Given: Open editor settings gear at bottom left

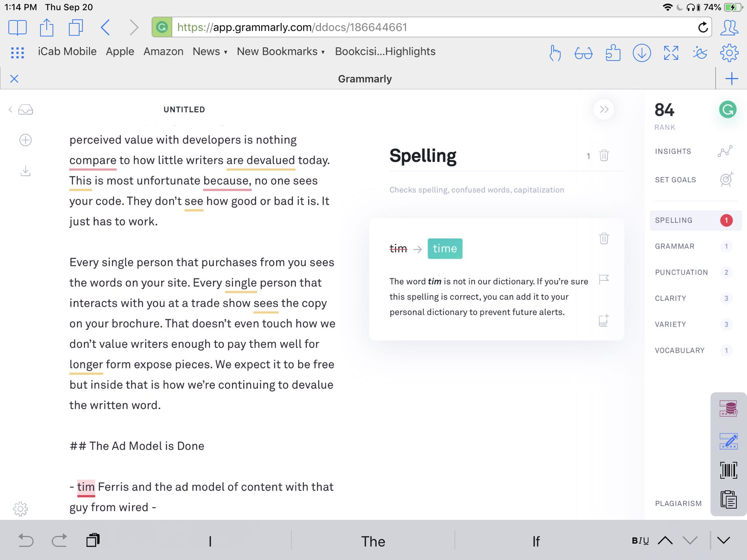Looking at the screenshot, I should tap(20, 508).
